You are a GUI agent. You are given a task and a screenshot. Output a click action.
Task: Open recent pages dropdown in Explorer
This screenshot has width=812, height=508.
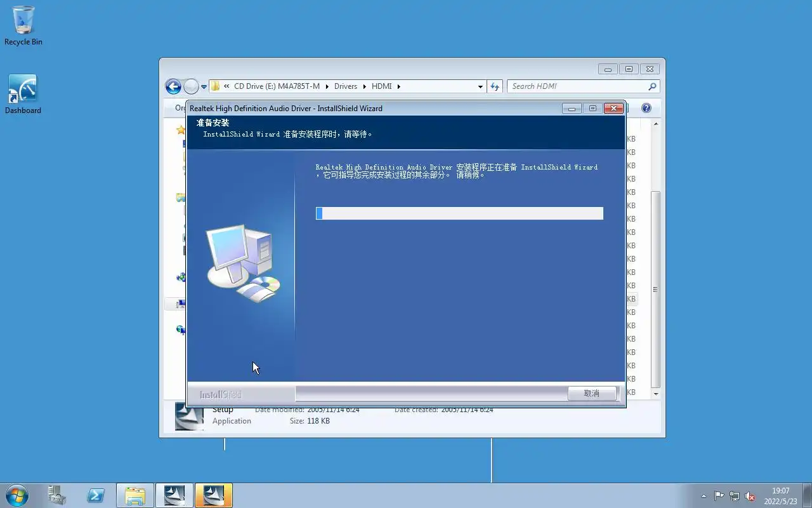pyautogui.click(x=204, y=87)
